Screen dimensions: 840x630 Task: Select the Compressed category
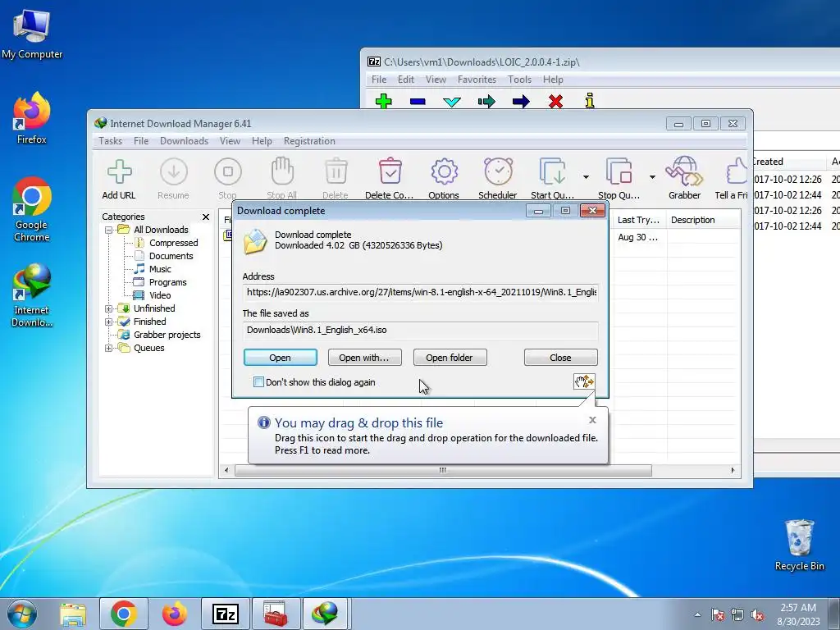click(174, 243)
